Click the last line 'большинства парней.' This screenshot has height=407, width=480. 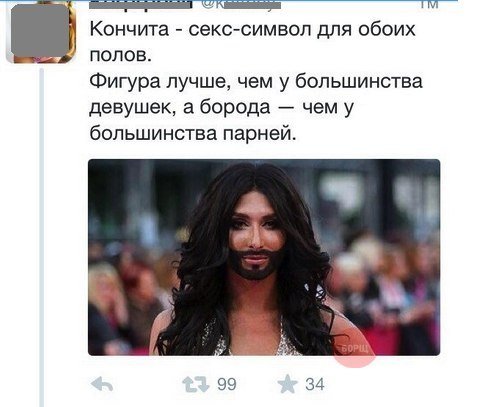(x=193, y=134)
